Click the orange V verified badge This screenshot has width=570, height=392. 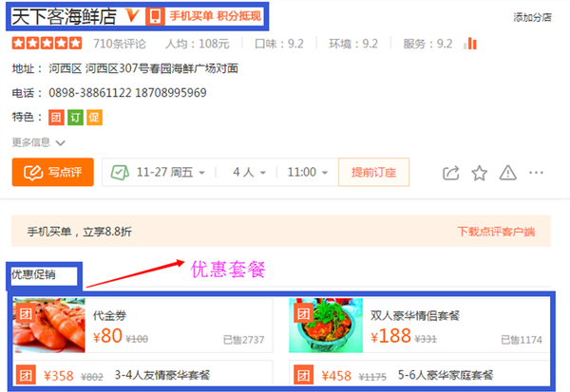pyautogui.click(x=132, y=16)
